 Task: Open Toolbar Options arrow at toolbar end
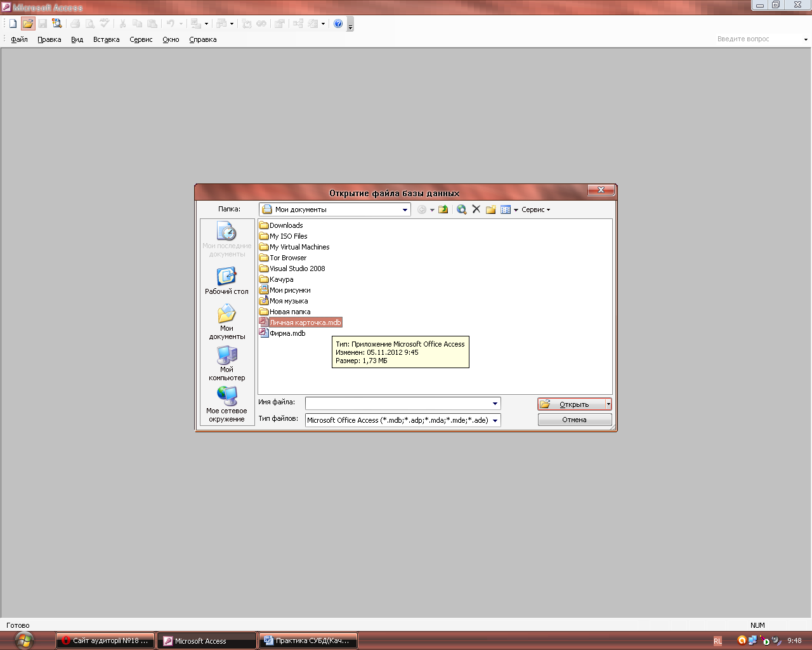tap(350, 25)
